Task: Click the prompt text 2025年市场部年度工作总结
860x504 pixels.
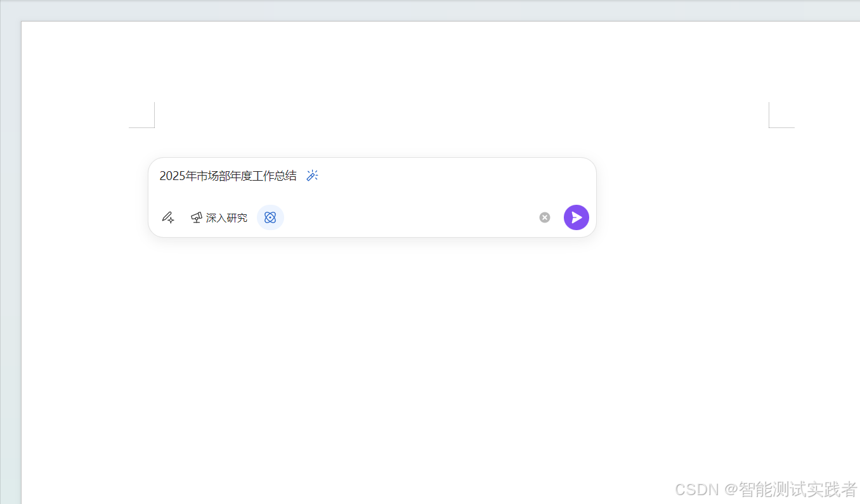Action: pos(228,176)
